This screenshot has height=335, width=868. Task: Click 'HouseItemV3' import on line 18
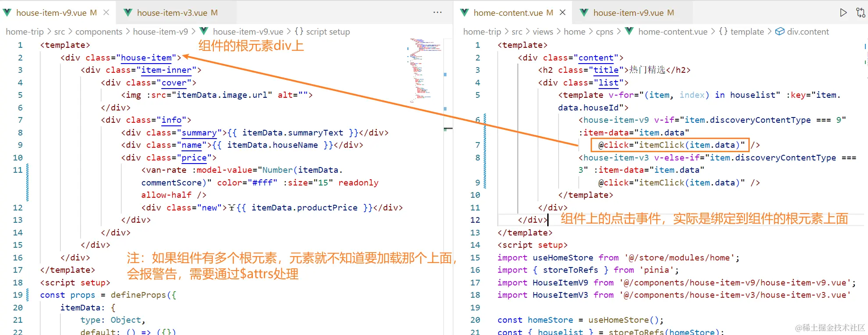click(x=560, y=295)
